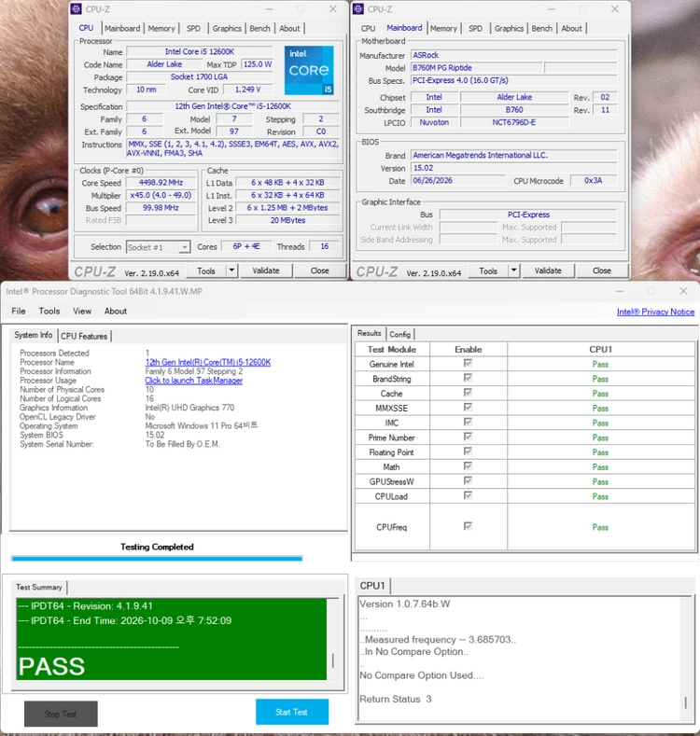Click Validate in left CPU-Z window
The height and width of the screenshot is (736, 700).
click(266, 271)
